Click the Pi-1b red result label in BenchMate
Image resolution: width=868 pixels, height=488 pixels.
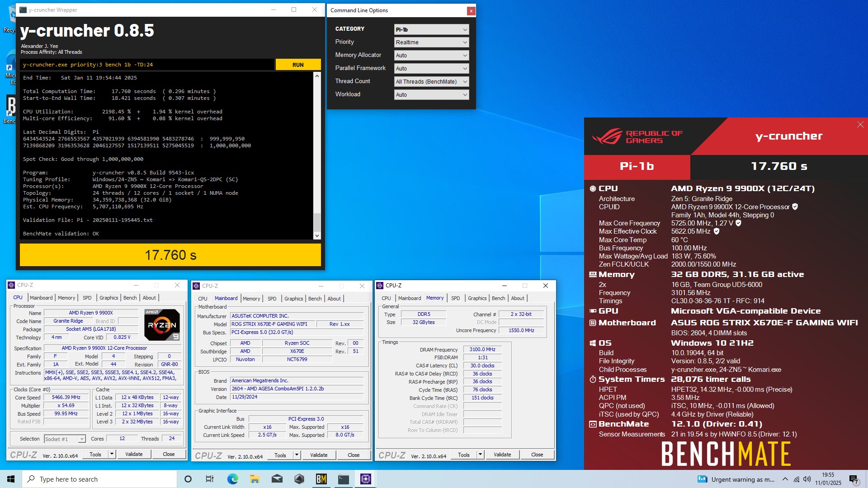coord(637,166)
